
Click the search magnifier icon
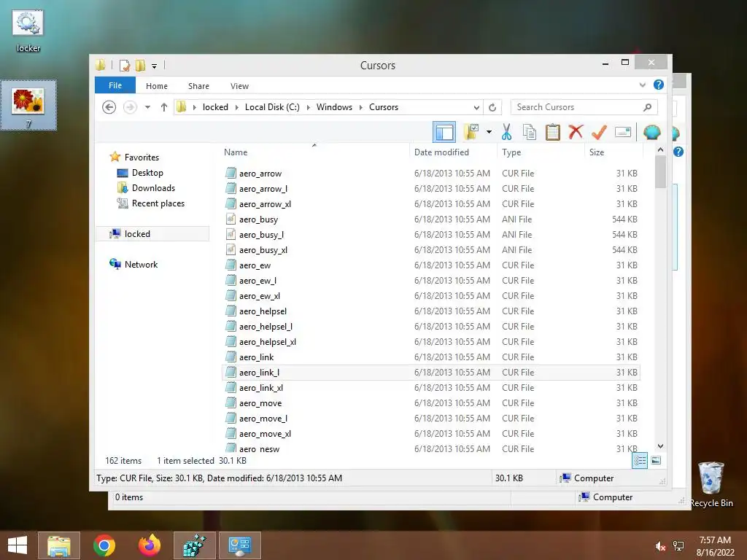point(647,107)
